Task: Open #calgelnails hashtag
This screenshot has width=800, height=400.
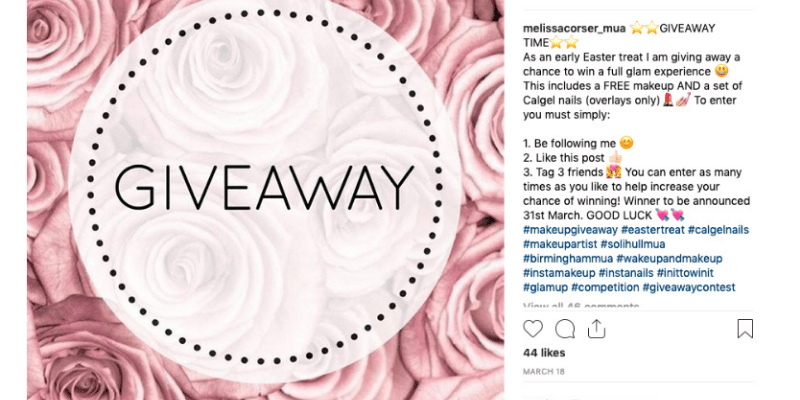Action: 718,230
